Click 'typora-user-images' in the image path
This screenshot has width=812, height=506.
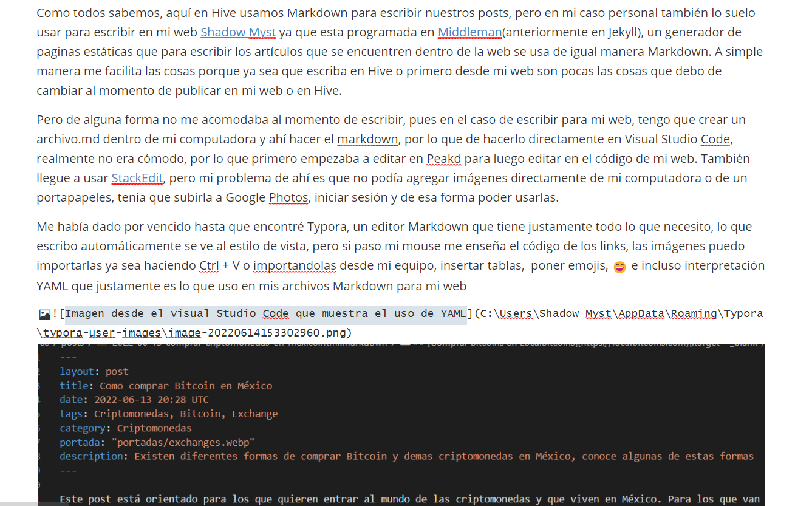[x=103, y=333]
